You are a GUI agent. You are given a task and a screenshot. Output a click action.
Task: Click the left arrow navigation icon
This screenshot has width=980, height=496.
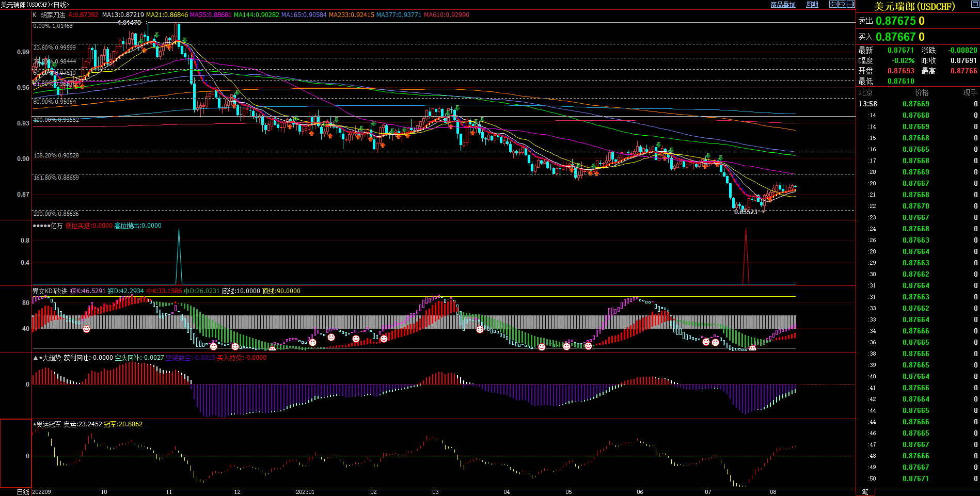[x=833, y=4]
